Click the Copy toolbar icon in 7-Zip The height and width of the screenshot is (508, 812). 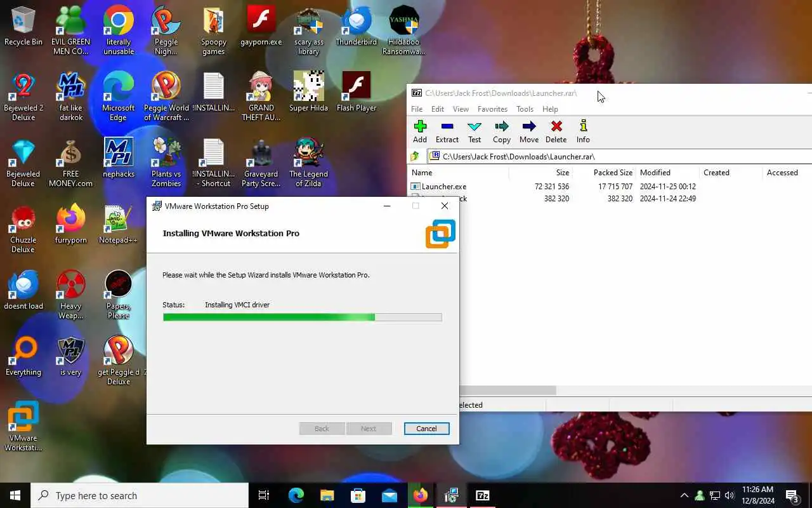coord(502,131)
